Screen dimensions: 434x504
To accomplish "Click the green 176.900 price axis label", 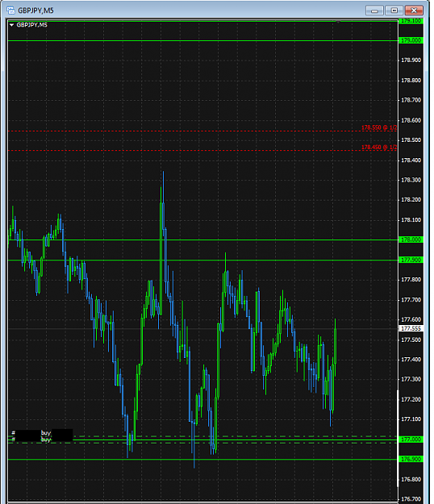I will click(411, 460).
